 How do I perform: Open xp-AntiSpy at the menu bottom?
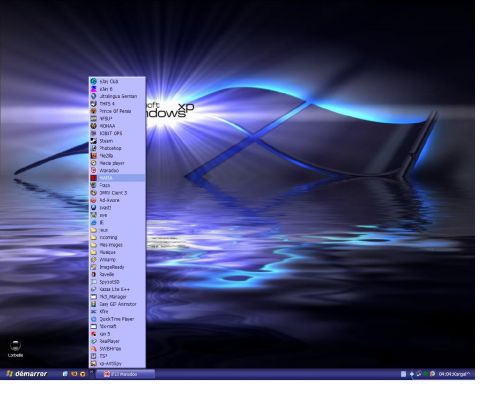(117, 364)
